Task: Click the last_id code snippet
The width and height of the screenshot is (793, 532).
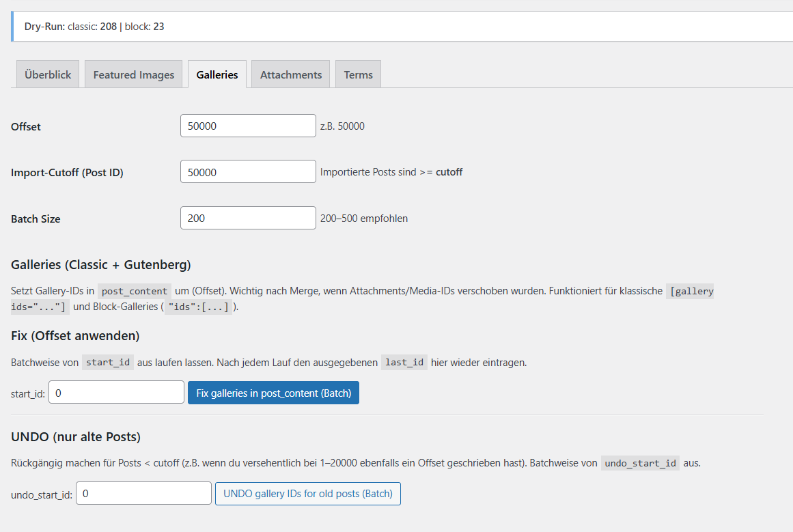Action: tap(404, 363)
